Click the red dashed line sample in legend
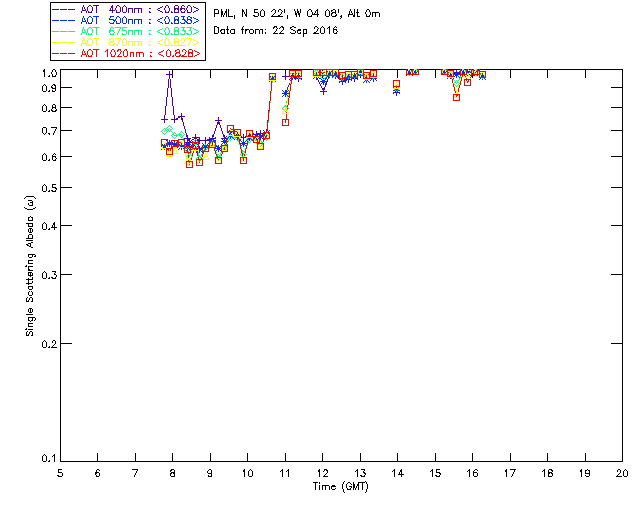 [64, 53]
